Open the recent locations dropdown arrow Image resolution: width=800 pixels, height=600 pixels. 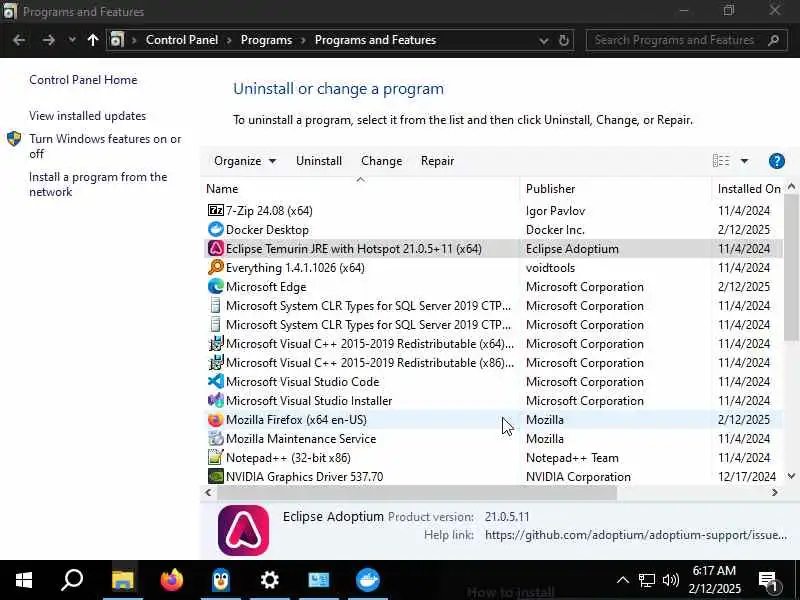coord(72,40)
